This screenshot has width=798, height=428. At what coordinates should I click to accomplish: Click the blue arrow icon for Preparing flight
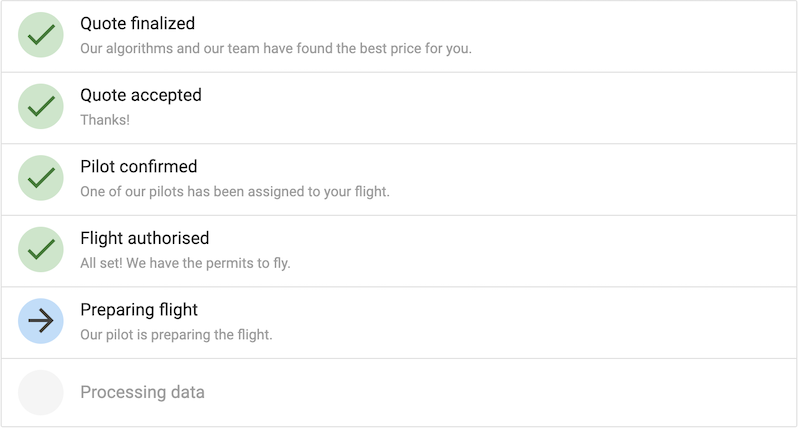[x=41, y=321]
